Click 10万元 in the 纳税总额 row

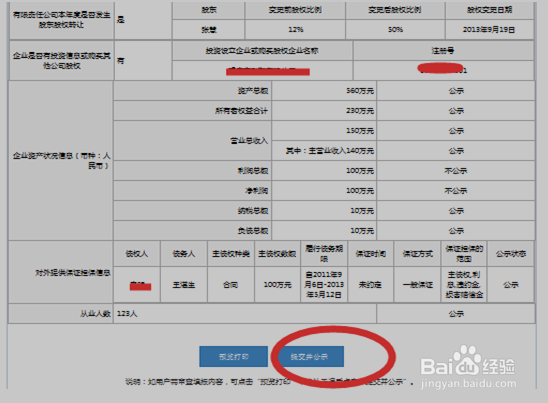pyautogui.click(x=362, y=211)
